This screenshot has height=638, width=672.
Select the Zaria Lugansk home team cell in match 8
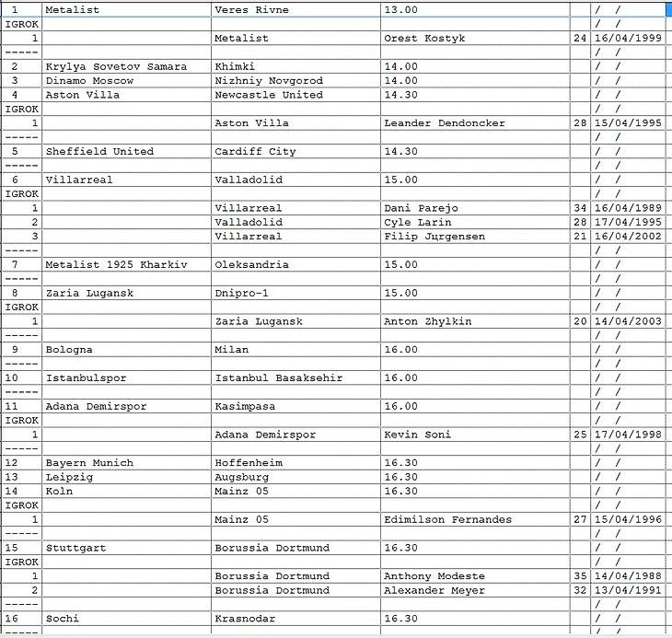click(126, 293)
